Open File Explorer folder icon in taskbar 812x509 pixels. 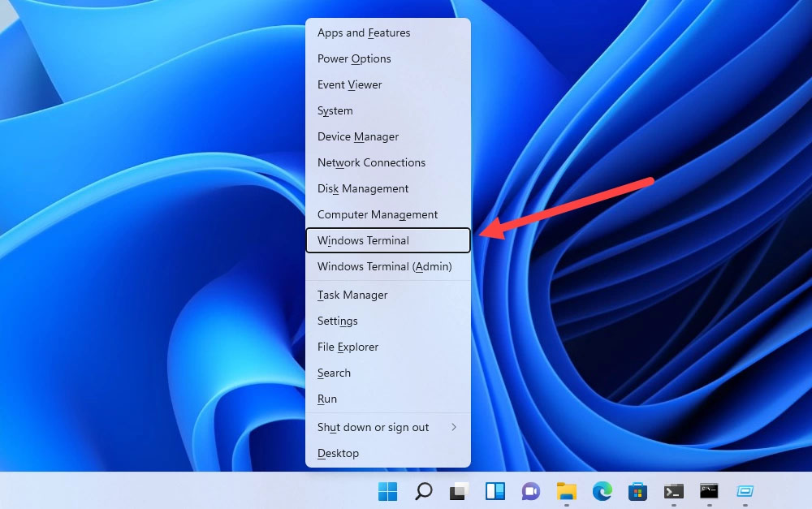coord(566,491)
